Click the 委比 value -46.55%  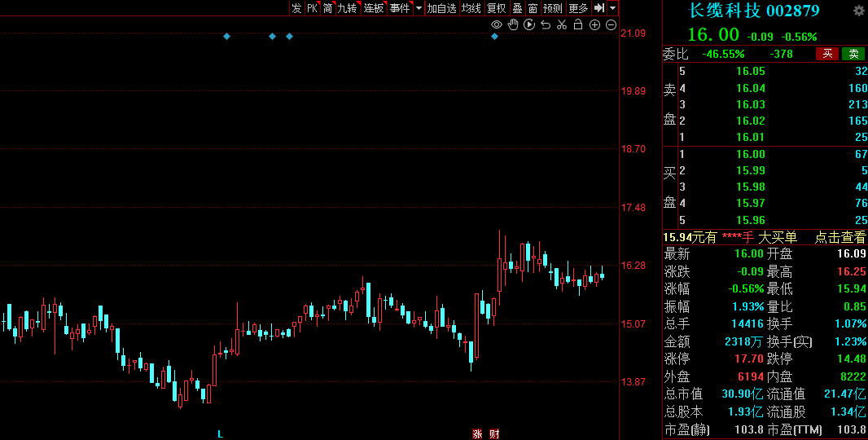click(x=723, y=54)
